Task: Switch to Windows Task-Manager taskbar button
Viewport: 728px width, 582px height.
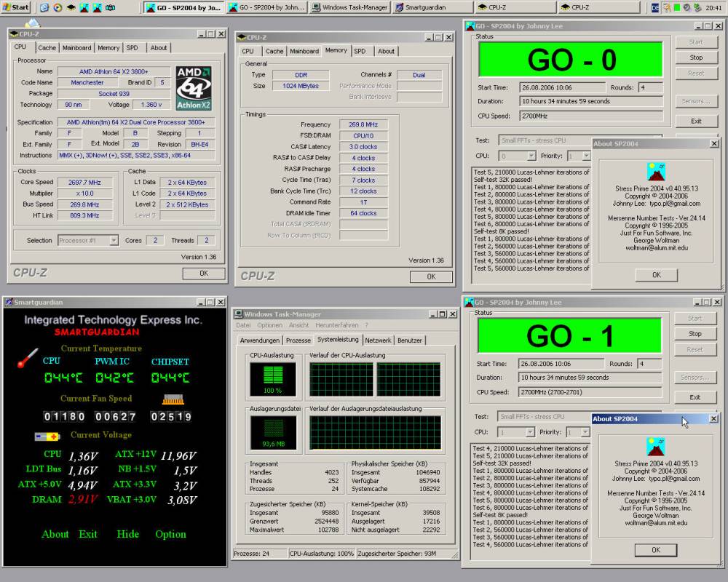Action: 349,7
